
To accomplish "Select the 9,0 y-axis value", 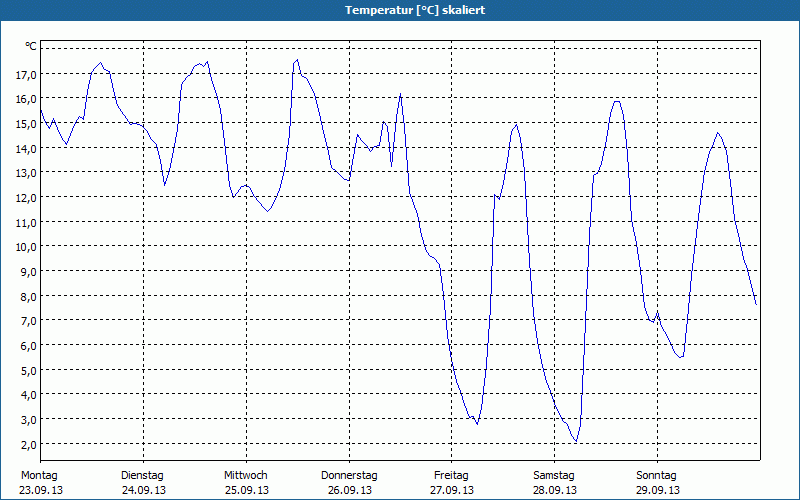I will (x=29, y=272).
